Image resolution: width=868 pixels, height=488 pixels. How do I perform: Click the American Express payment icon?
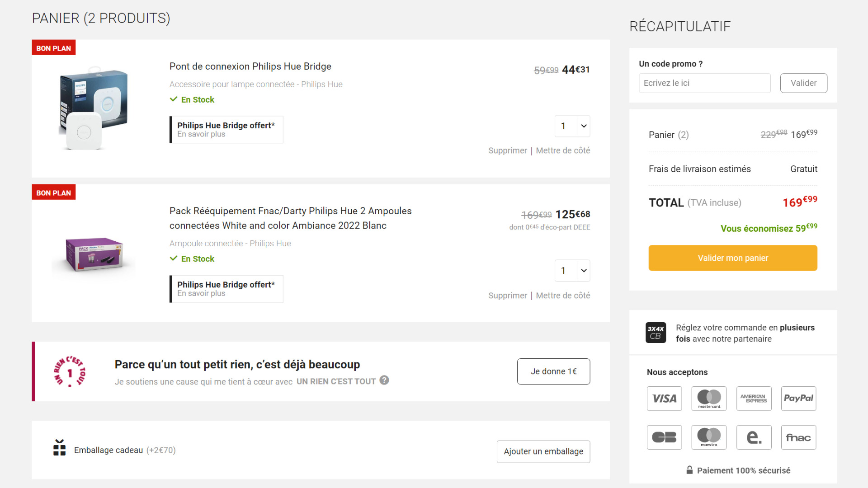[x=754, y=399]
